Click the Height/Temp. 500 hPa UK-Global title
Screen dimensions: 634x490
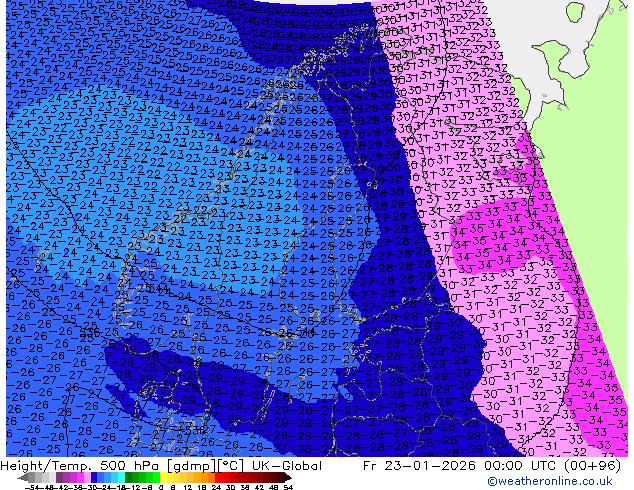tap(161, 466)
